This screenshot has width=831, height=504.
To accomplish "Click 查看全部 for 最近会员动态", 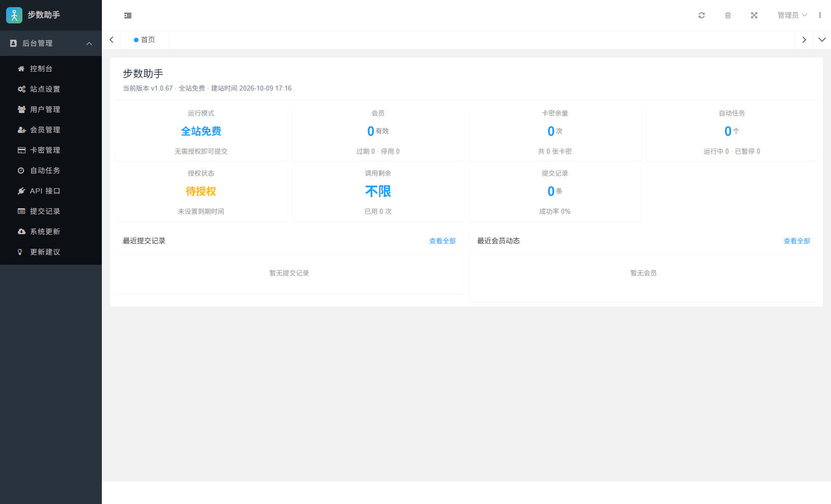I will point(797,241).
